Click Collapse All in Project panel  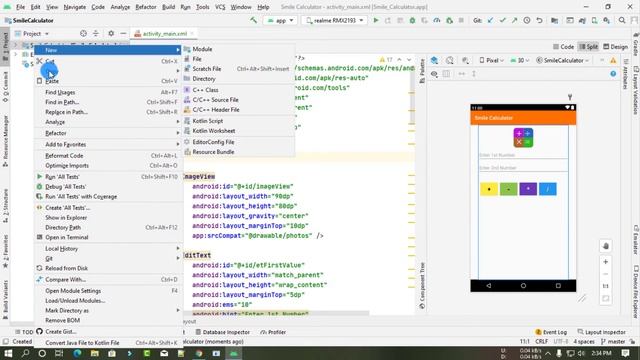[x=96, y=33]
